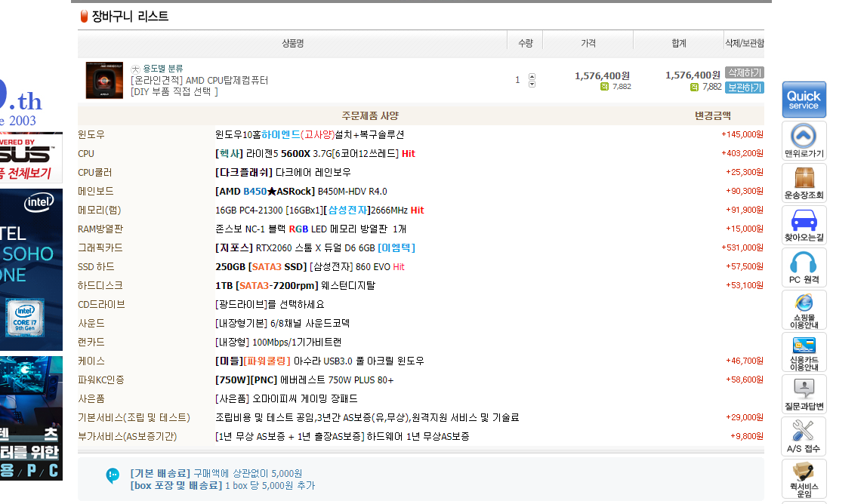This screenshot has height=504, width=867.
Task: Click the 합계 column header
Action: (679, 43)
